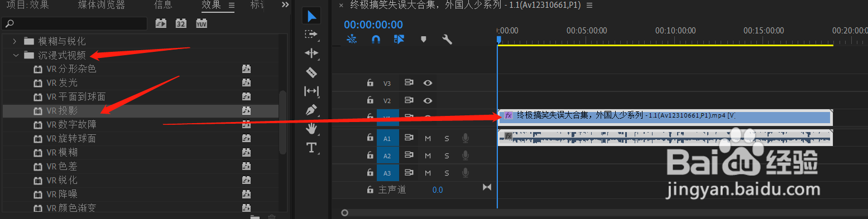Hide the V3 track with eye icon
868x219 pixels.
[x=428, y=82]
